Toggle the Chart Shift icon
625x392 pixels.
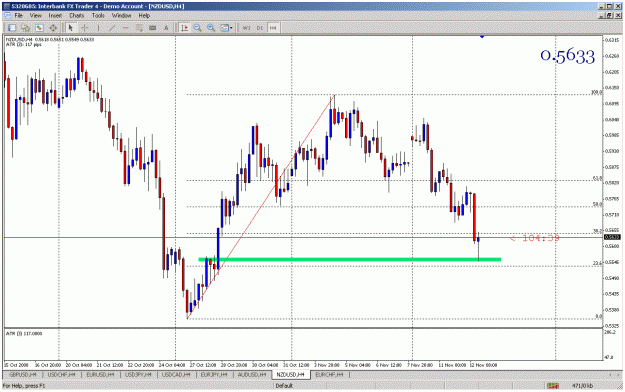click(184, 28)
